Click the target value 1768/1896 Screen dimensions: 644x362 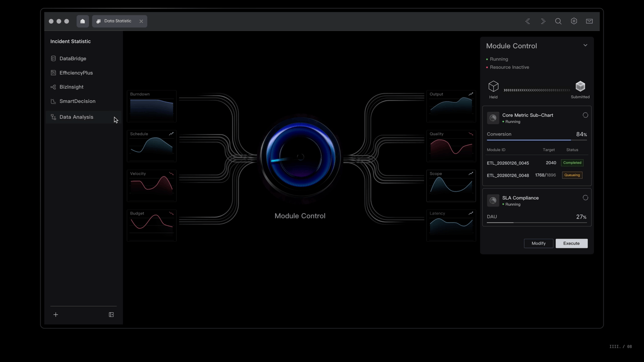(546, 175)
